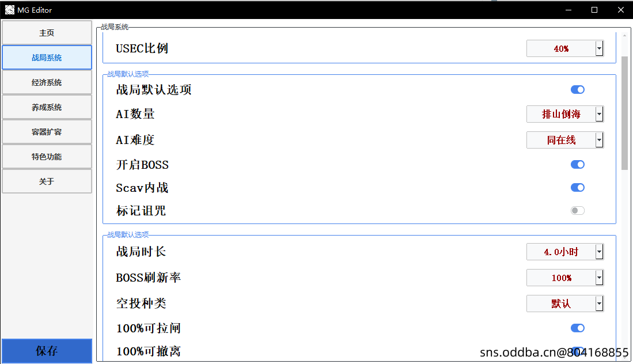Click the AI数量 label text

(135, 114)
